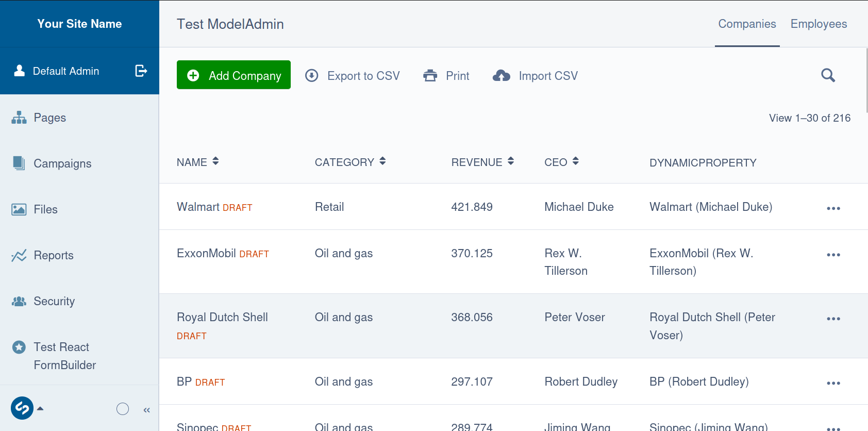
Task: Click the Walmart (Michael Duke) cell
Action: pyautogui.click(x=711, y=207)
